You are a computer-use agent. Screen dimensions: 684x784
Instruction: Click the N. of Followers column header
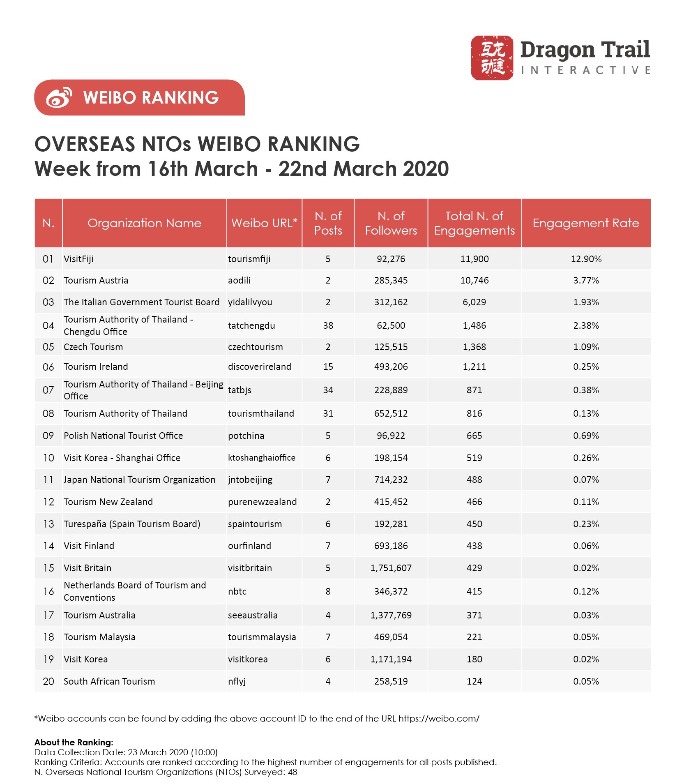point(391,223)
